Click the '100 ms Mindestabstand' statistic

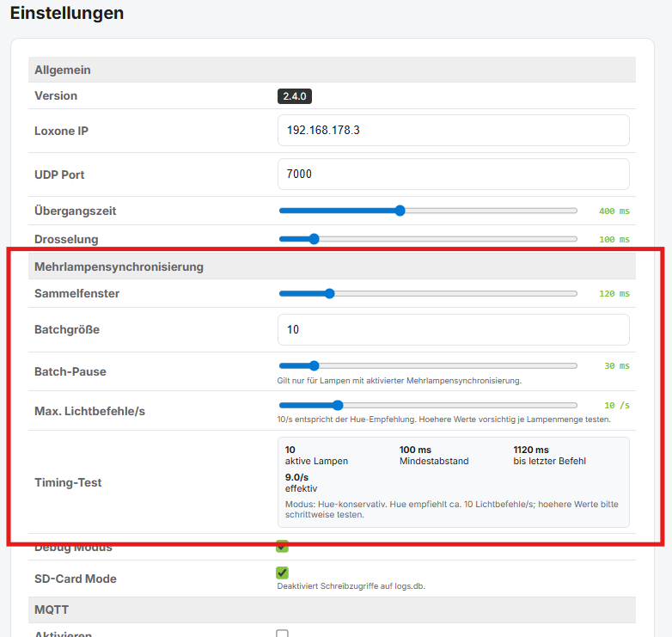[x=434, y=456]
